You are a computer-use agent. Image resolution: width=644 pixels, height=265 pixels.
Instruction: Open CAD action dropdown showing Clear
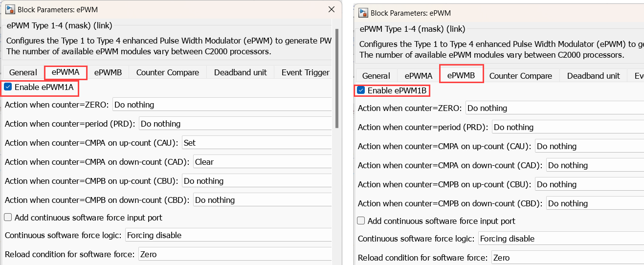(x=263, y=162)
